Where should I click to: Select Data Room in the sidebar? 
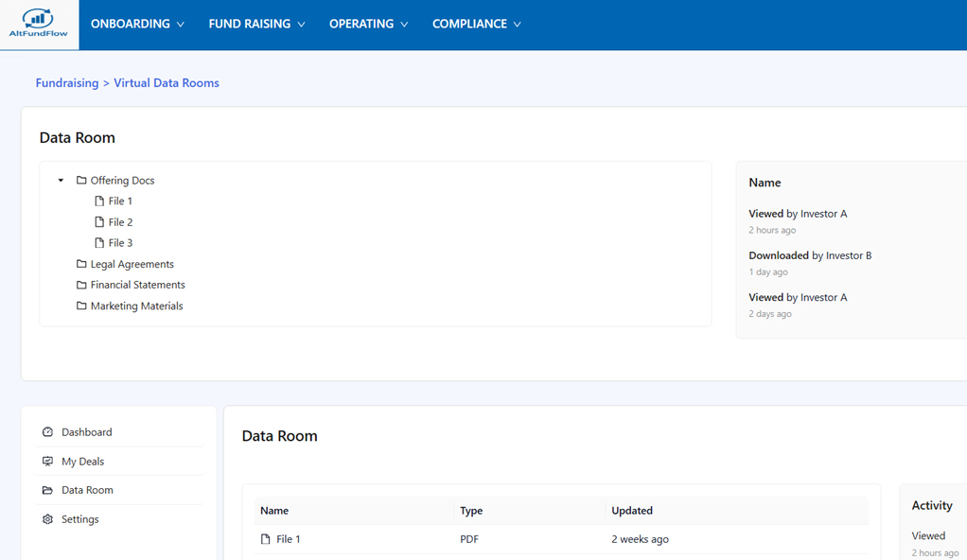click(87, 490)
